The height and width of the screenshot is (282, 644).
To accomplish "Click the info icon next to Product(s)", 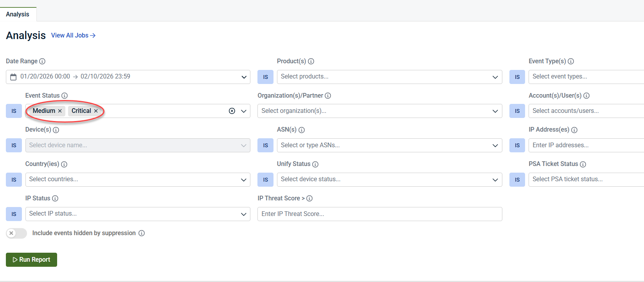I will tap(311, 61).
